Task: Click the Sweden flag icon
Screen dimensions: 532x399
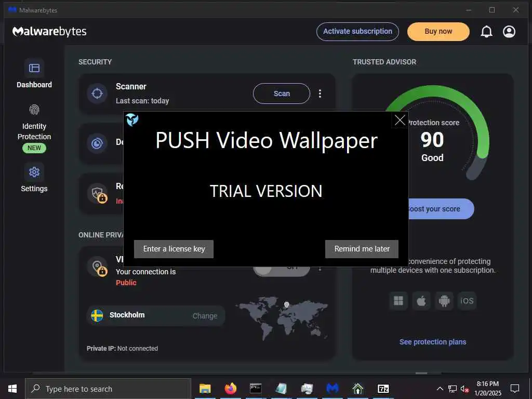Action: [x=97, y=315]
